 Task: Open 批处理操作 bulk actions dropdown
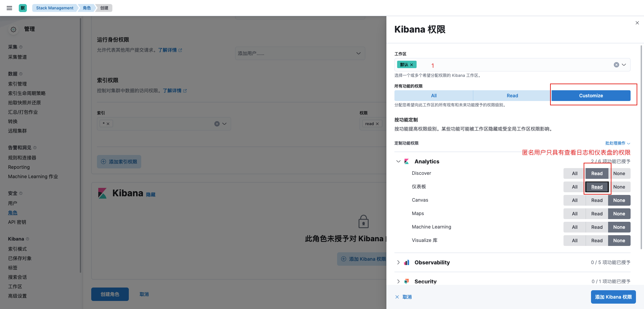point(618,143)
